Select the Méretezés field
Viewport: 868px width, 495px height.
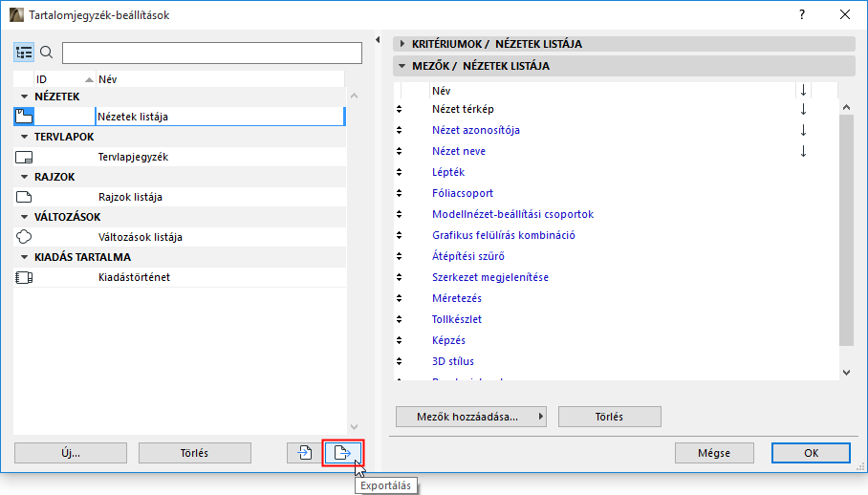(457, 299)
